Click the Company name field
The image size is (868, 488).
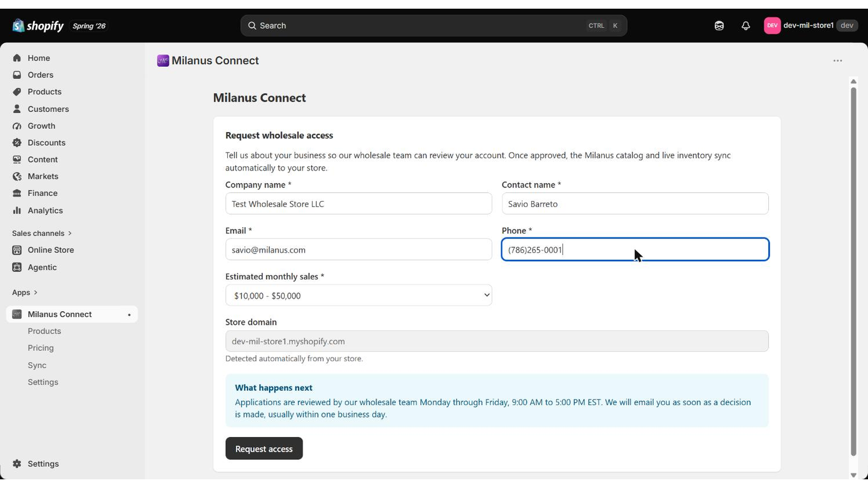(359, 204)
